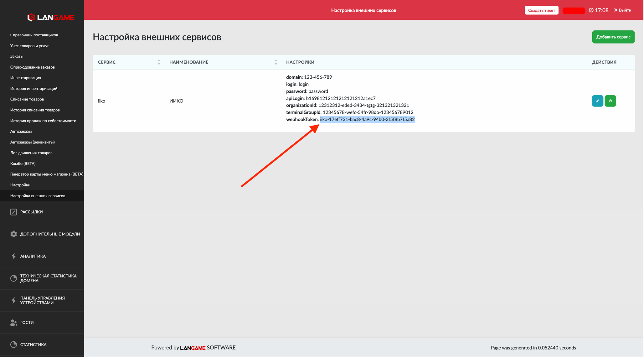Open Лог движения товаров
This screenshot has width=644, height=357.
[31, 153]
